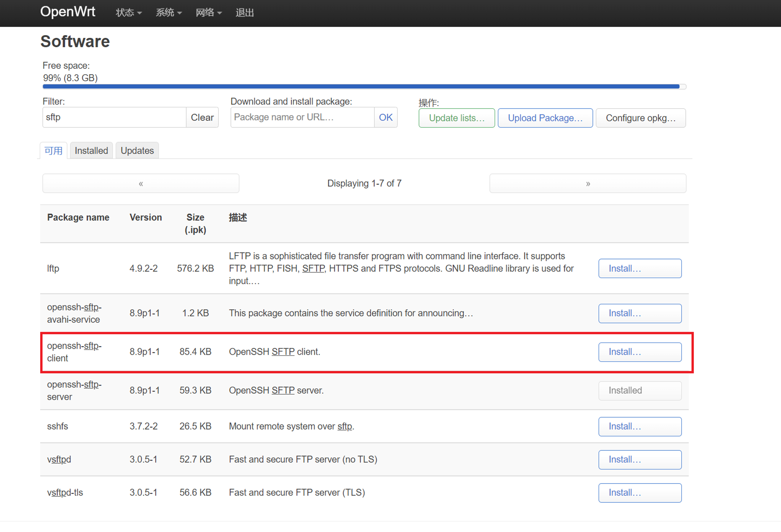The height and width of the screenshot is (532, 781).
Task: Click Update lists button
Action: (x=456, y=118)
